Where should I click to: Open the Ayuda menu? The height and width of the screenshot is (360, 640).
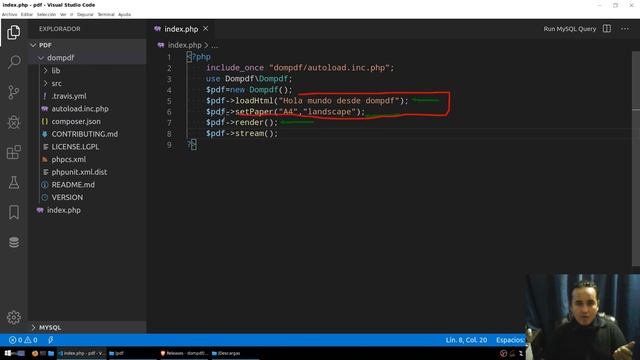(x=124, y=14)
